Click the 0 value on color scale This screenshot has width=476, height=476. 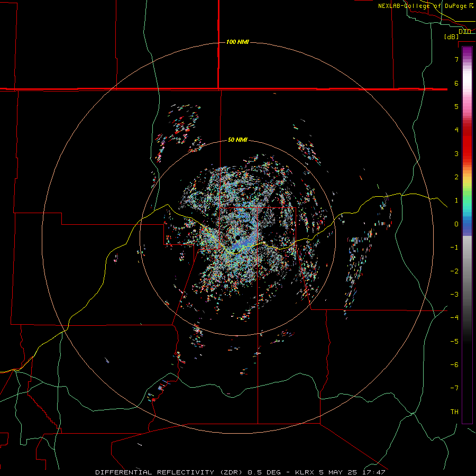pyautogui.click(x=456, y=224)
